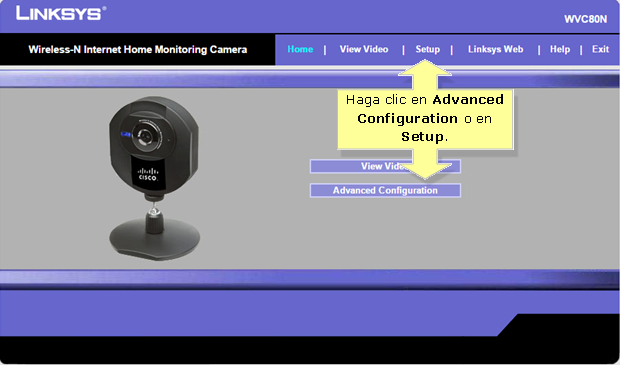The image size is (620, 365).
Task: Click the Advanced Configuration button
Action: (385, 190)
